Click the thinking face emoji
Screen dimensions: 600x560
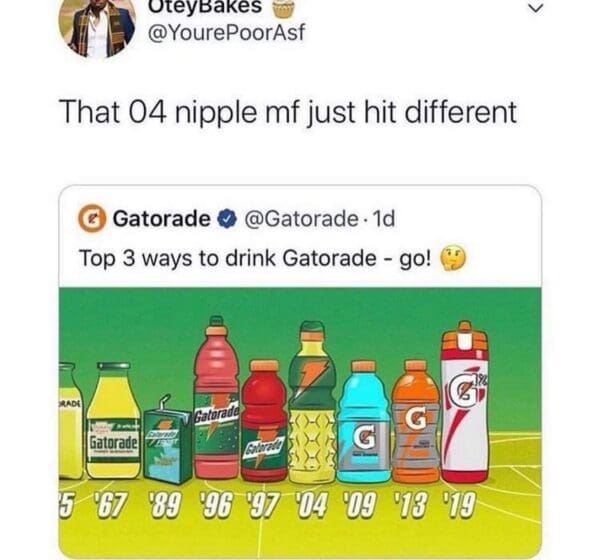pos(454,259)
